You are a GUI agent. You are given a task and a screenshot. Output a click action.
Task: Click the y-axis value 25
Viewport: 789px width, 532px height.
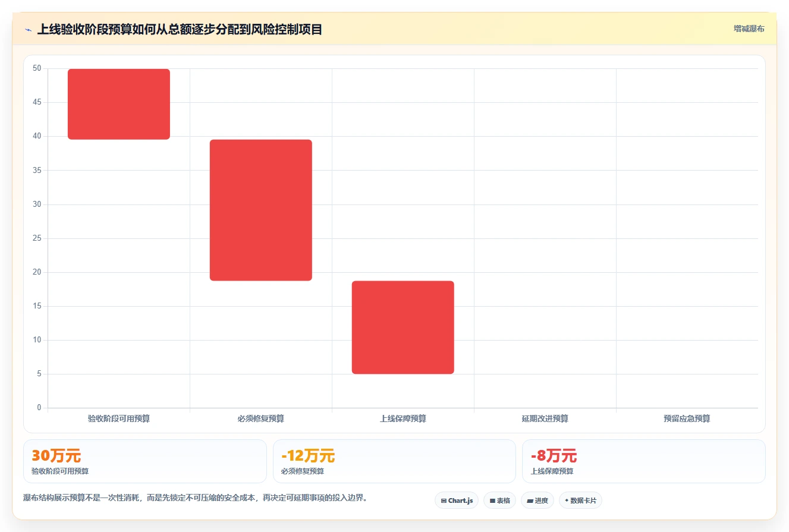[x=37, y=238]
